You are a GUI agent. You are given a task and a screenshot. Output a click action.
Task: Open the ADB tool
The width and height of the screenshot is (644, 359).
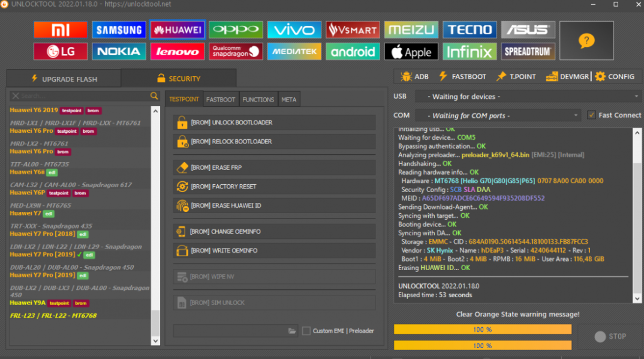pyautogui.click(x=414, y=76)
